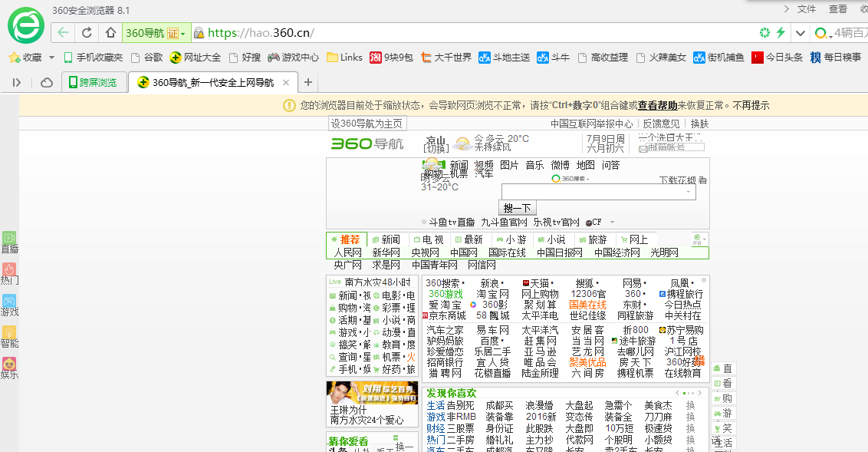This screenshot has height=452, width=868.
Task: Open 手机收藏夹 bookmark
Action: pos(93,58)
